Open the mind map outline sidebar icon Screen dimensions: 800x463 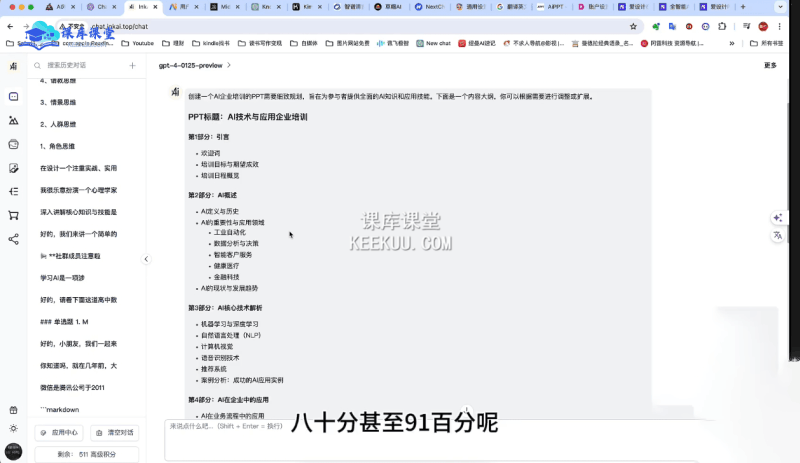(14, 191)
